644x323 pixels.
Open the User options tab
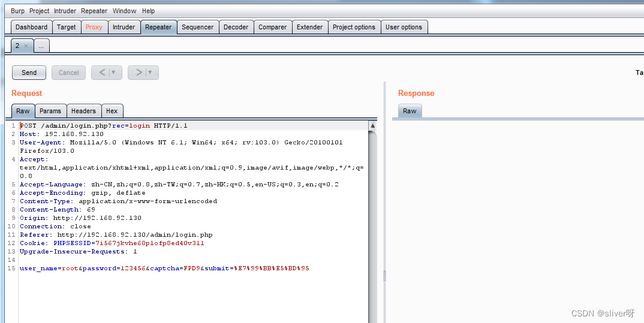tap(404, 27)
